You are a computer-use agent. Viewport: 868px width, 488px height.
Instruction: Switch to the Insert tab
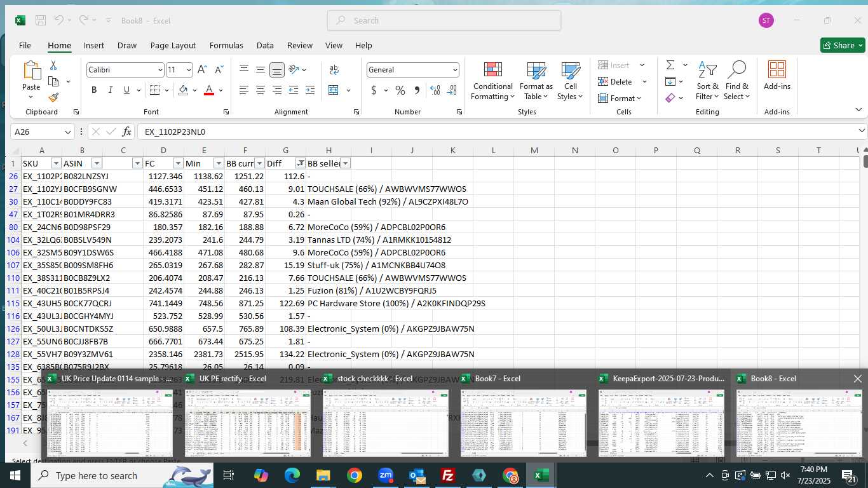[x=94, y=45]
